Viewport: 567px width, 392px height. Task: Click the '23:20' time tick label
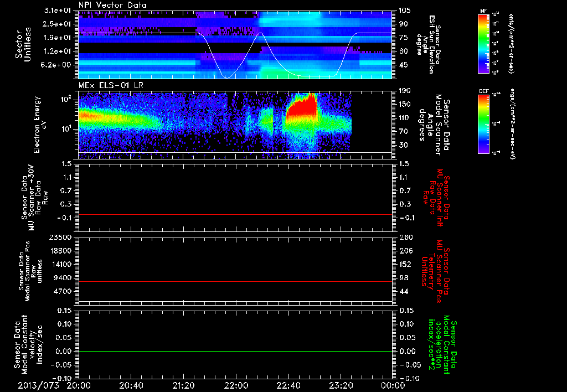[x=341, y=385]
